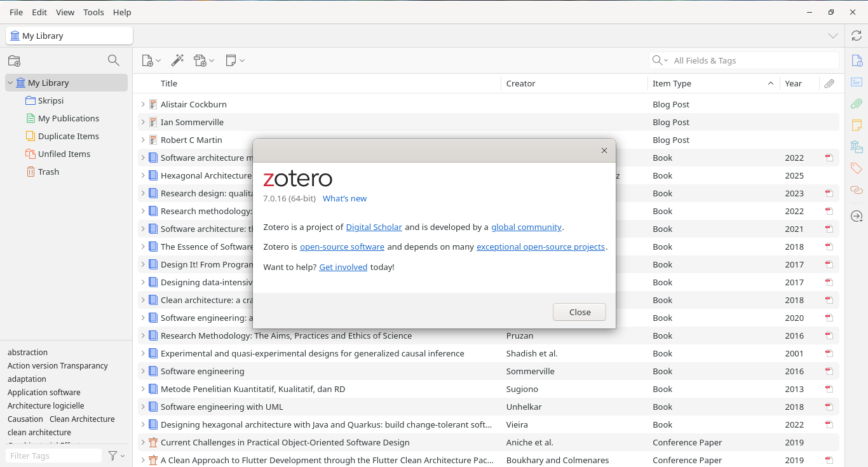This screenshot has width=868, height=467.
Task: Open the tab list dropdown chevron
Action: click(832, 36)
